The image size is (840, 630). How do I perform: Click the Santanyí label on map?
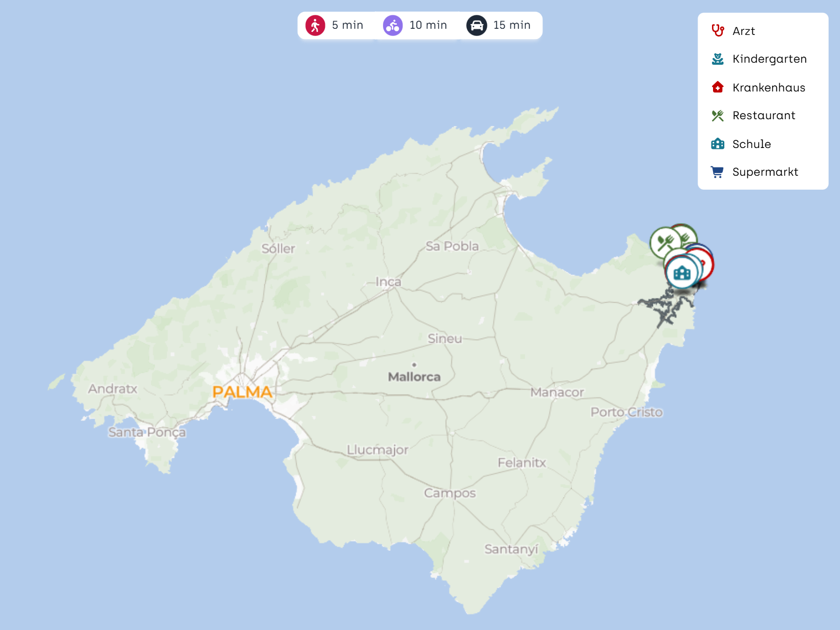pos(511,549)
